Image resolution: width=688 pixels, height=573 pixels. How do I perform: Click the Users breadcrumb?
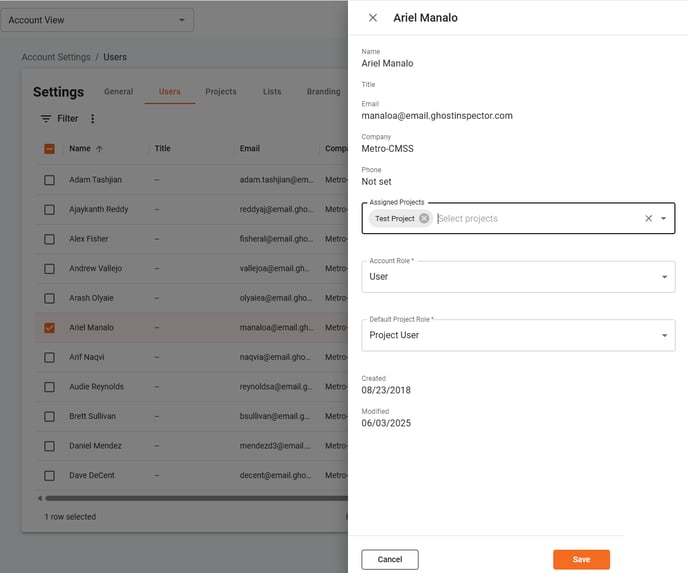pyautogui.click(x=115, y=57)
